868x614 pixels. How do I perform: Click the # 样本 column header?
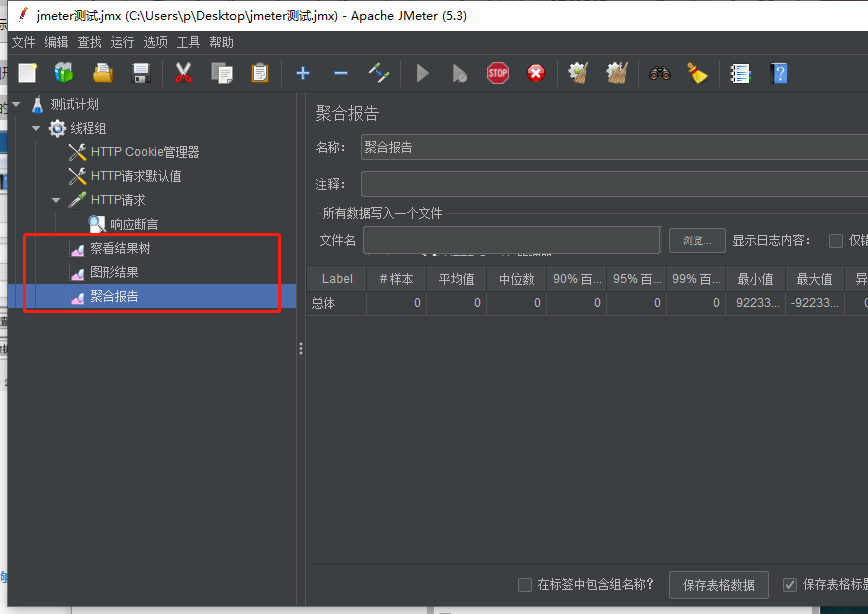click(x=396, y=279)
